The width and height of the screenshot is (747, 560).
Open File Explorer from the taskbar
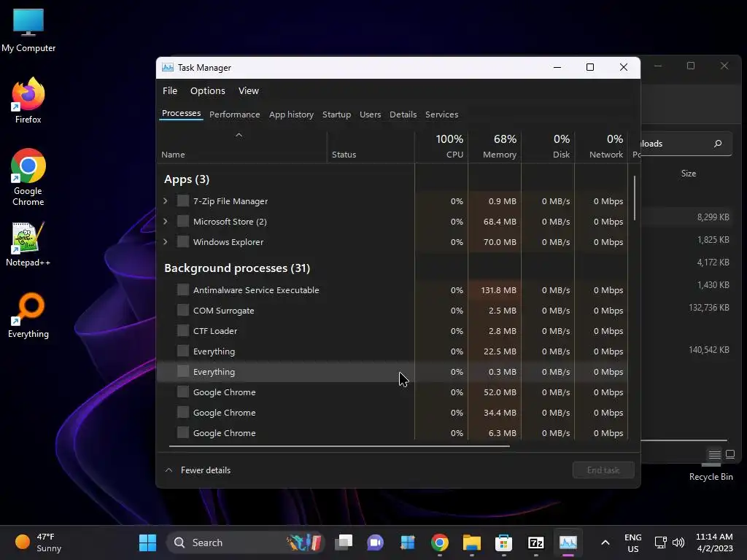(472, 542)
